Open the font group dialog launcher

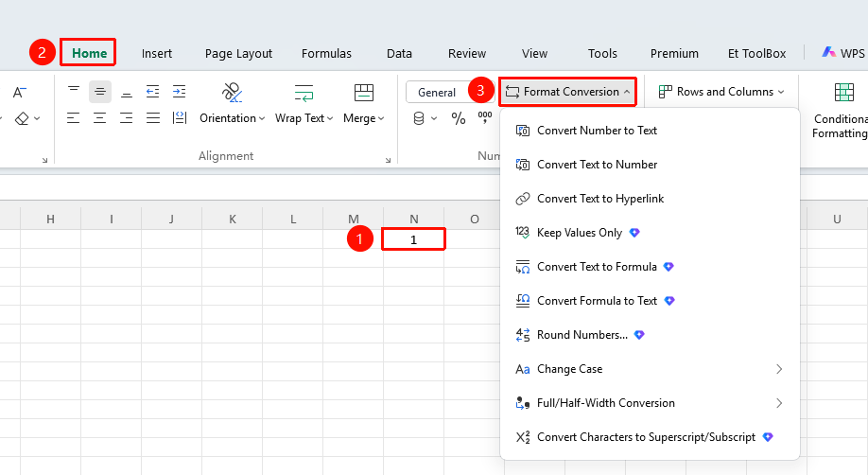(44, 160)
